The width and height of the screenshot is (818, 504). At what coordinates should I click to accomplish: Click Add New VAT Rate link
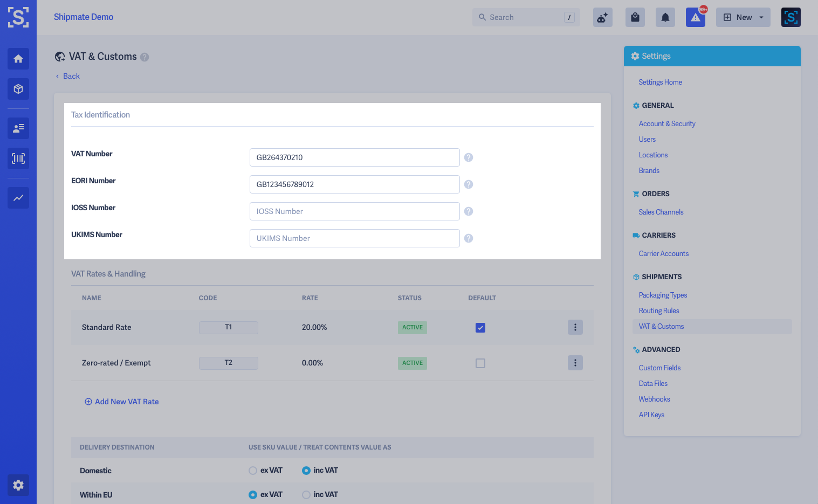(122, 402)
